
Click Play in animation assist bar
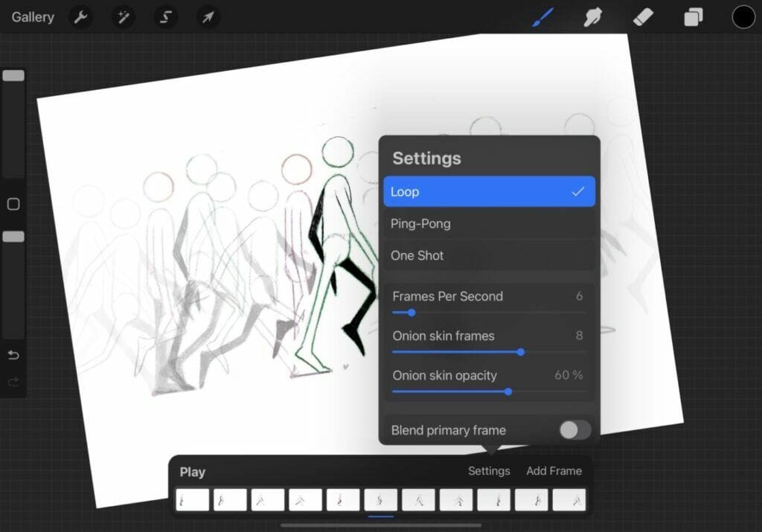193,472
